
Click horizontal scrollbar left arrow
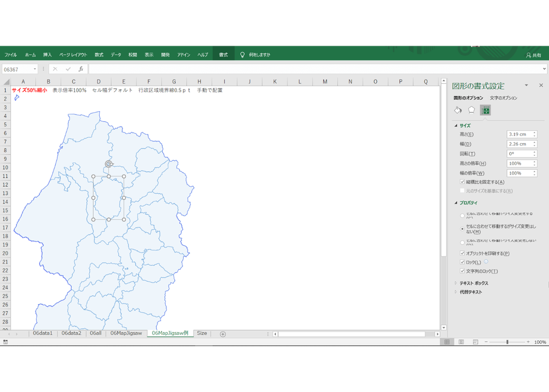coord(275,334)
